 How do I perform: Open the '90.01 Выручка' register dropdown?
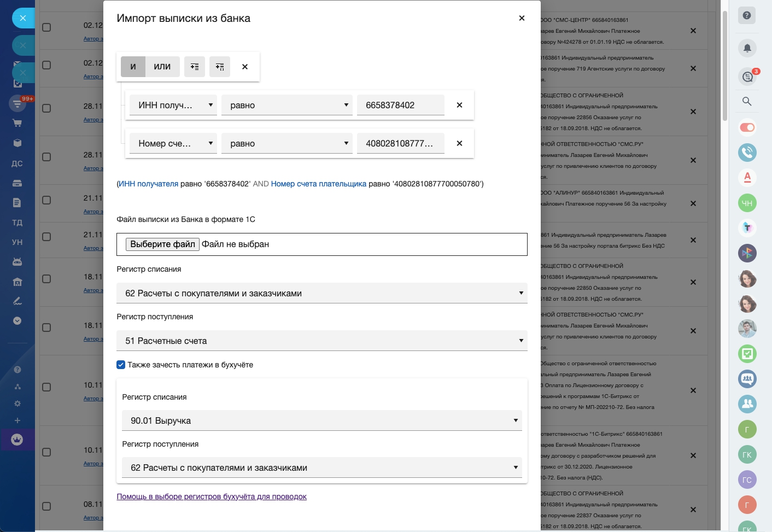pos(321,420)
